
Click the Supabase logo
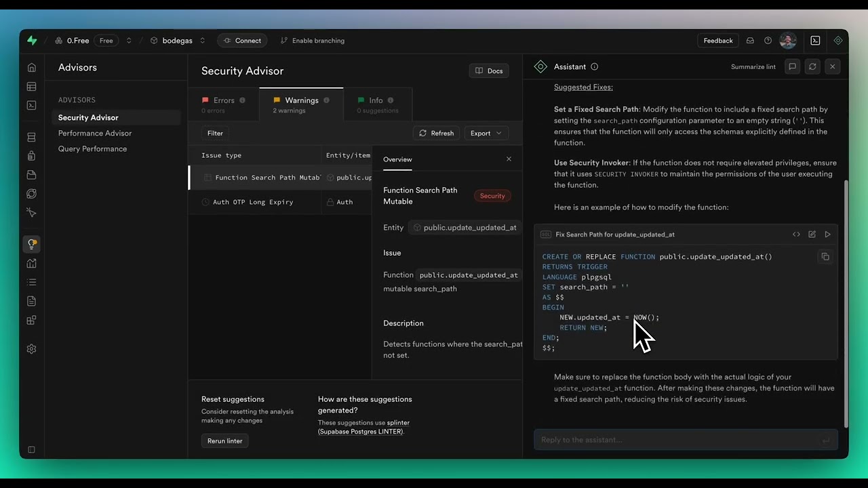pyautogui.click(x=32, y=41)
